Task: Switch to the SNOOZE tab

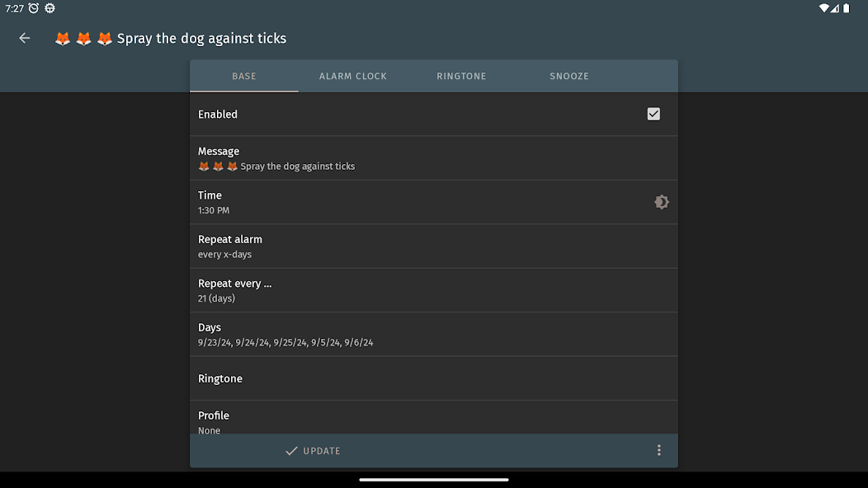Action: coord(568,76)
